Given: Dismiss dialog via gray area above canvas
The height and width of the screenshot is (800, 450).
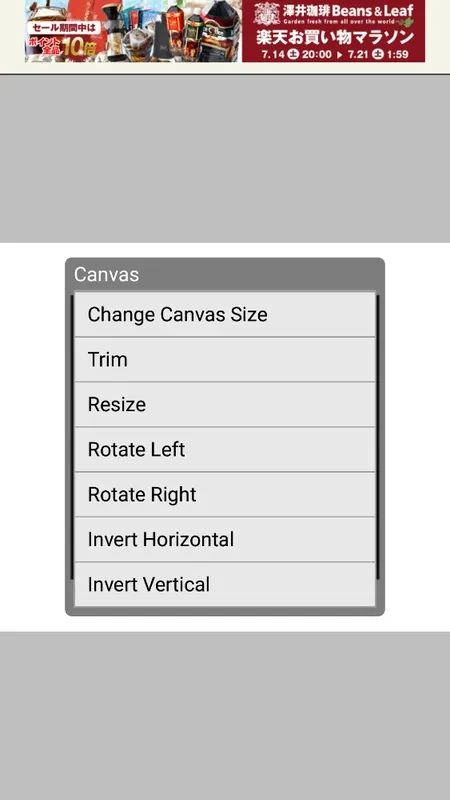Looking at the screenshot, I should point(224,159).
